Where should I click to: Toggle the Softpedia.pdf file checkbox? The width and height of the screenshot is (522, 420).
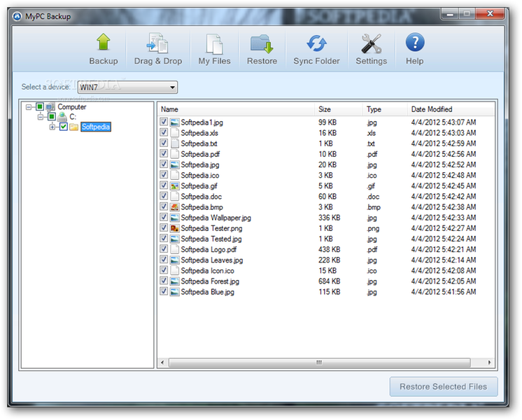coord(164,154)
